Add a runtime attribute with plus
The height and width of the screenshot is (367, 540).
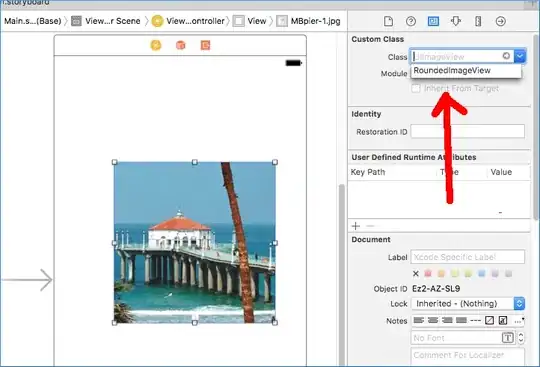pyautogui.click(x=356, y=226)
